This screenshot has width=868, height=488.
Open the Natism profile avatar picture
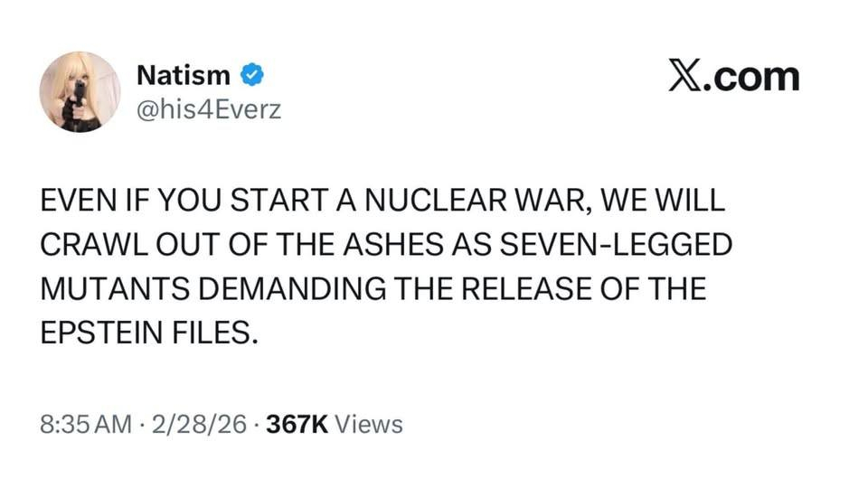(80, 92)
